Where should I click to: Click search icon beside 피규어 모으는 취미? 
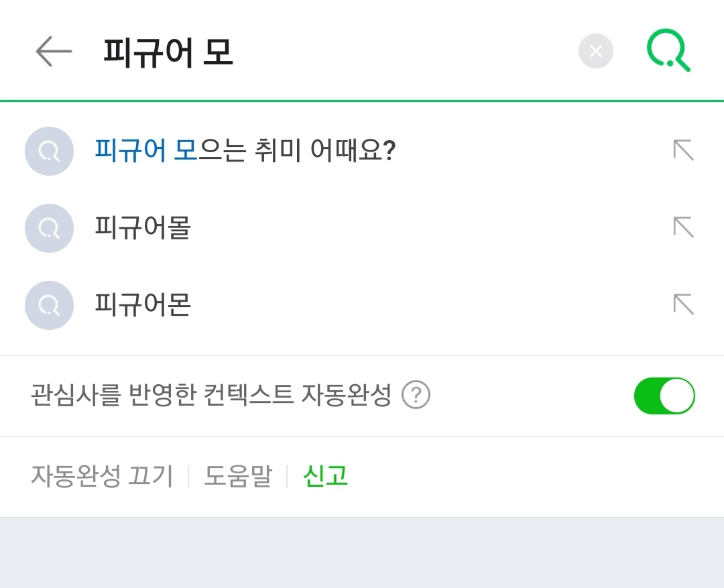(49, 151)
